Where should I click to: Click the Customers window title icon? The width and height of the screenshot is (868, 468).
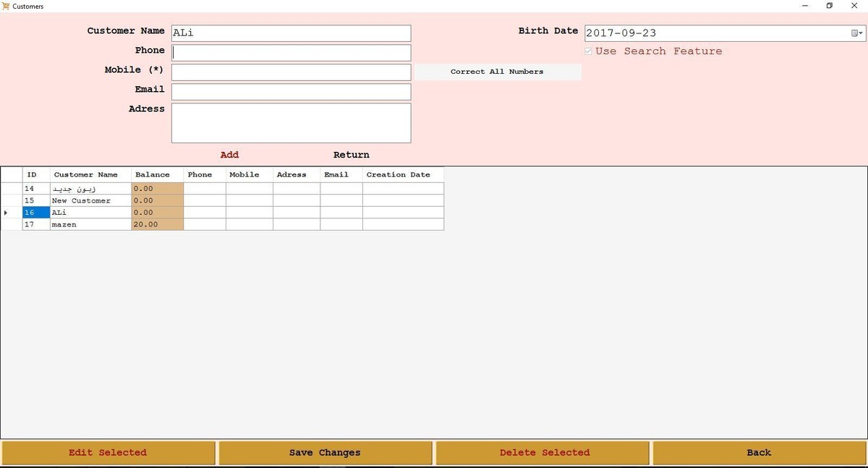(x=7, y=7)
